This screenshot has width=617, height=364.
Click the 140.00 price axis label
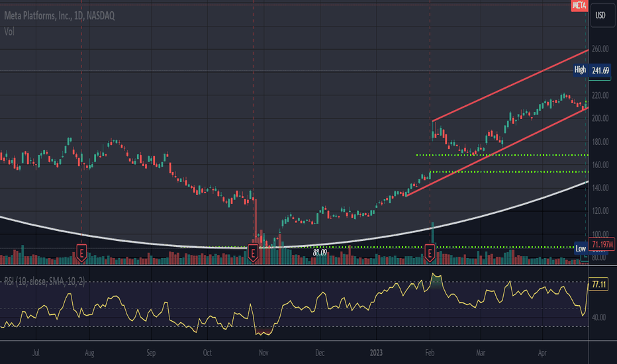click(x=600, y=188)
